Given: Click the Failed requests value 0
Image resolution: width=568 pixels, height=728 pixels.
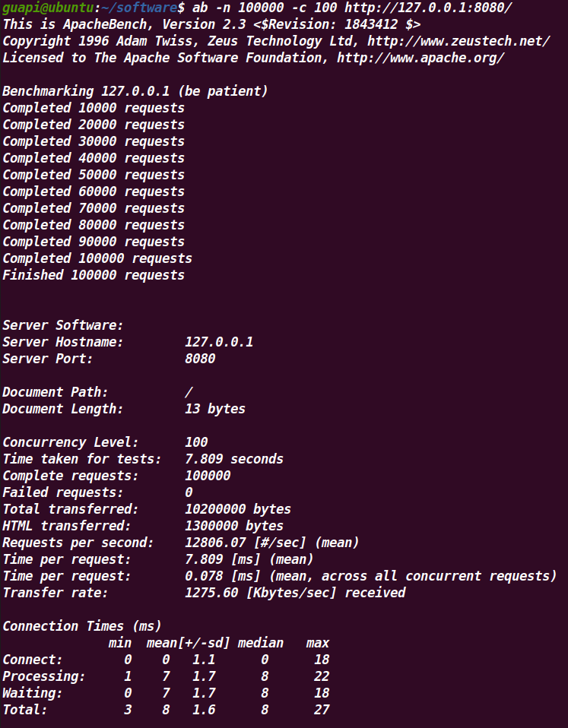Looking at the screenshot, I should (x=189, y=492).
